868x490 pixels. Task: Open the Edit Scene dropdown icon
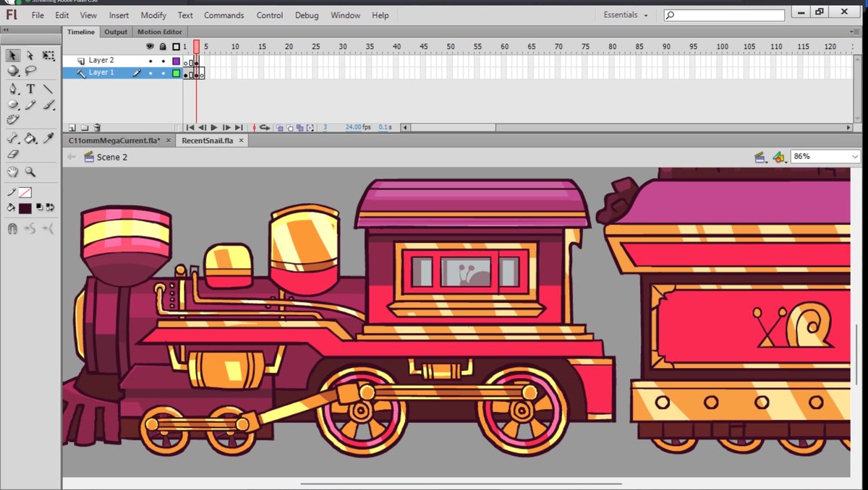click(759, 157)
